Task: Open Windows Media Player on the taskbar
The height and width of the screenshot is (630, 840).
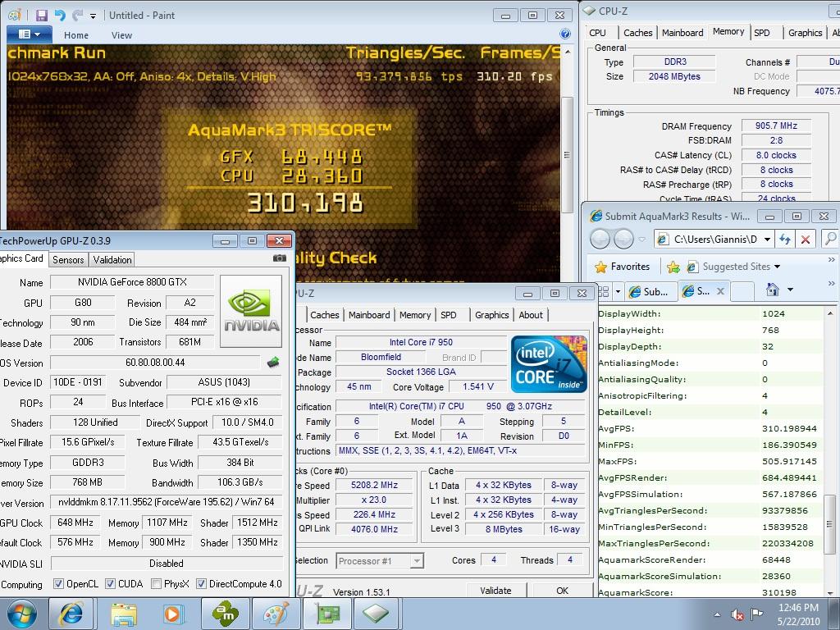Action: tap(173, 614)
